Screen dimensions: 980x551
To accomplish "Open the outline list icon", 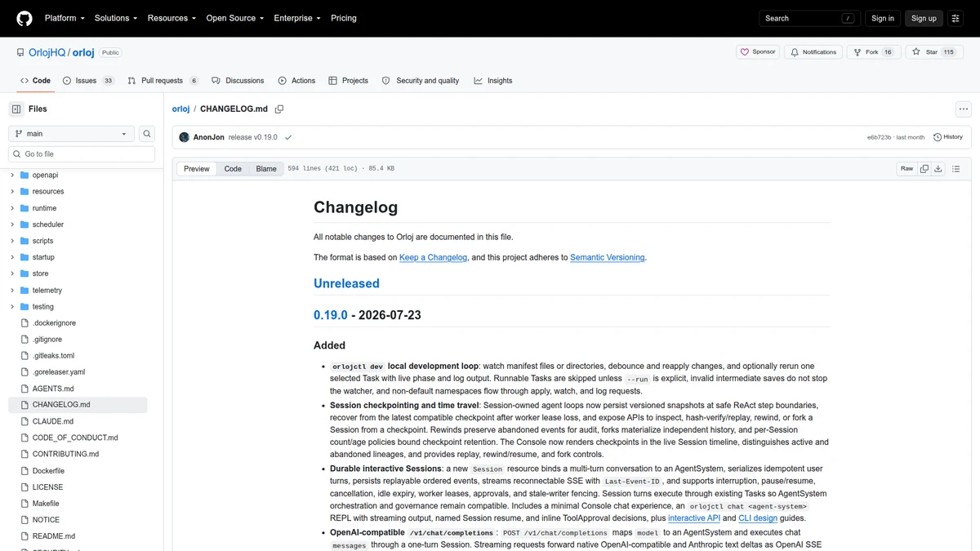I will point(956,169).
